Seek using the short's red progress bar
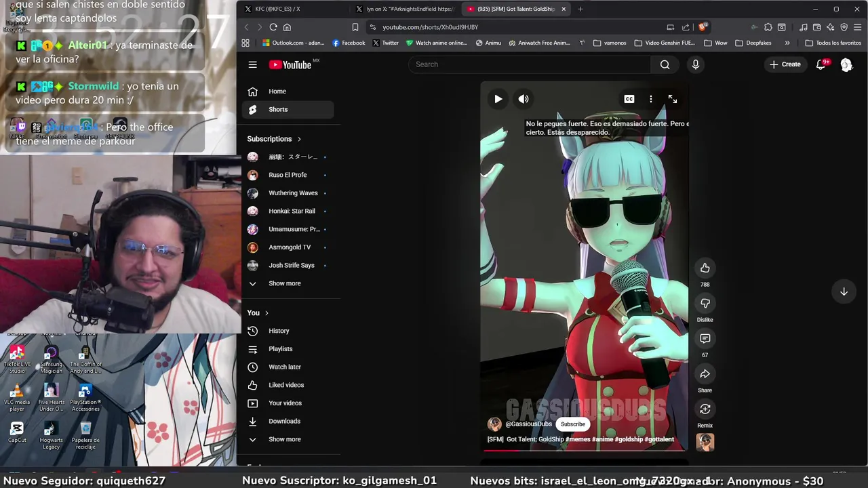This screenshot has width=868, height=488. (x=584, y=450)
